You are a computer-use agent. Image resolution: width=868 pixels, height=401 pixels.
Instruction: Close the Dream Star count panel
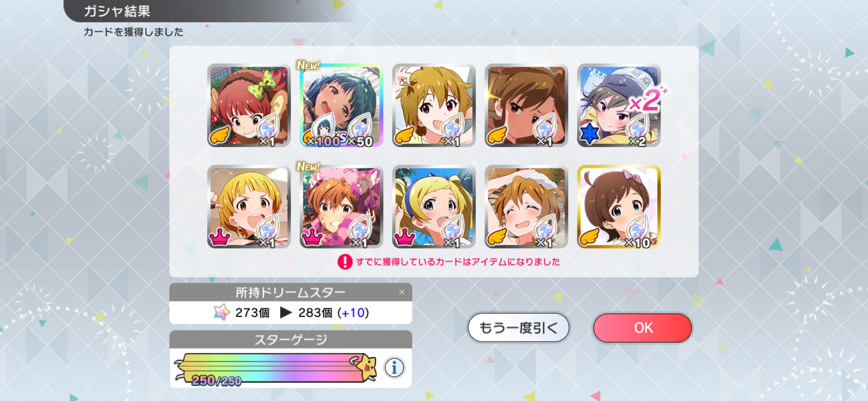402,292
